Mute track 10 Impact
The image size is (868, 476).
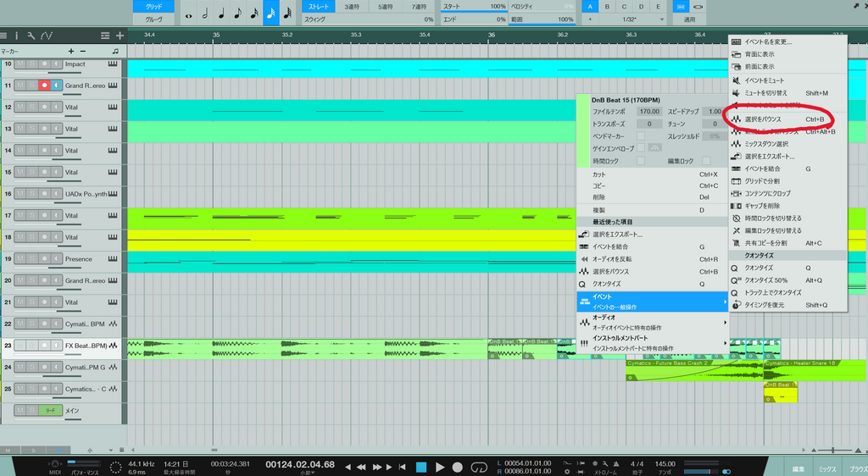20,64
